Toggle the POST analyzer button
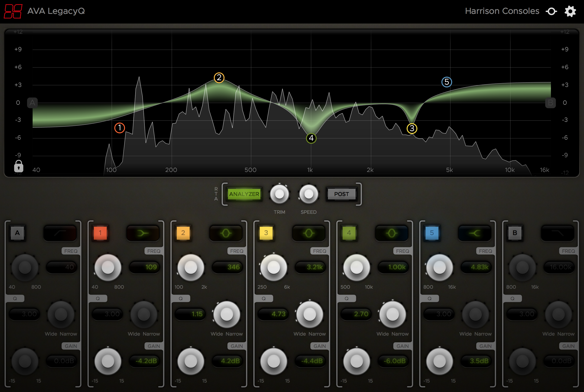584x392 pixels. (x=341, y=194)
